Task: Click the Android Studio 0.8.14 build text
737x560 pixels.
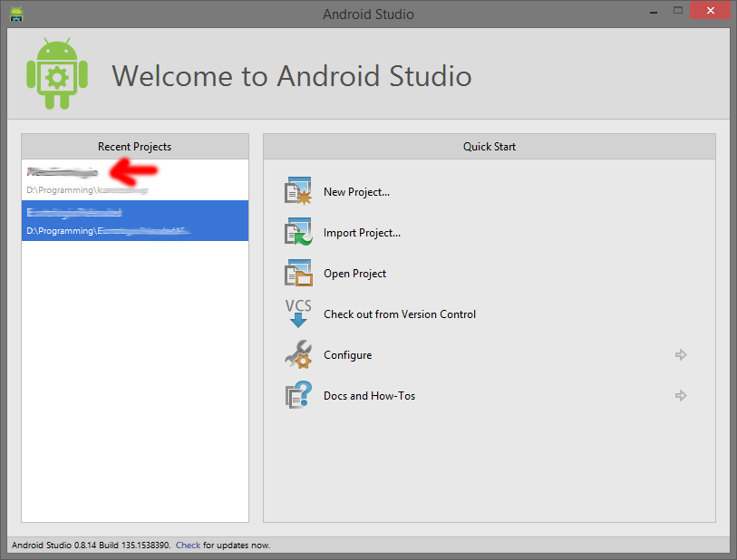Action: [x=91, y=545]
